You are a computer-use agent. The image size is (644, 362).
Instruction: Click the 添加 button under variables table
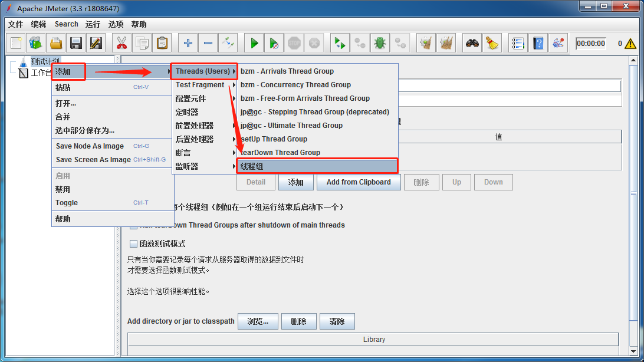[295, 182]
